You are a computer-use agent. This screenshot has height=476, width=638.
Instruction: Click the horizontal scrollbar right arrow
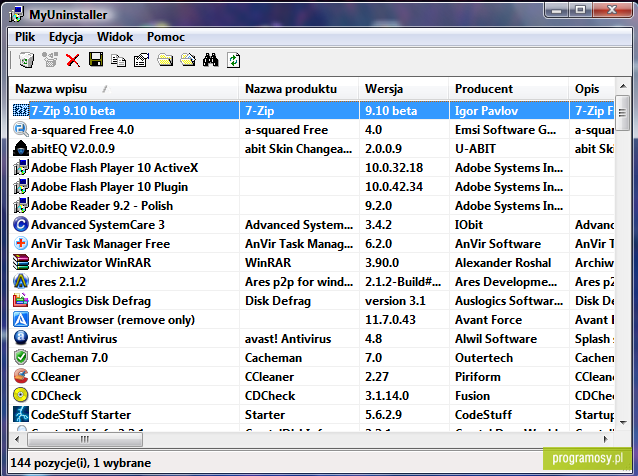point(606,439)
